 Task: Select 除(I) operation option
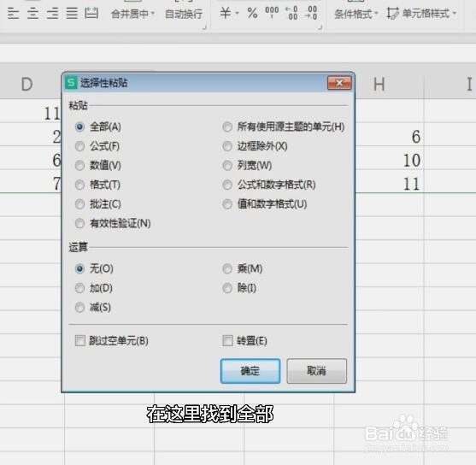click(x=239, y=288)
